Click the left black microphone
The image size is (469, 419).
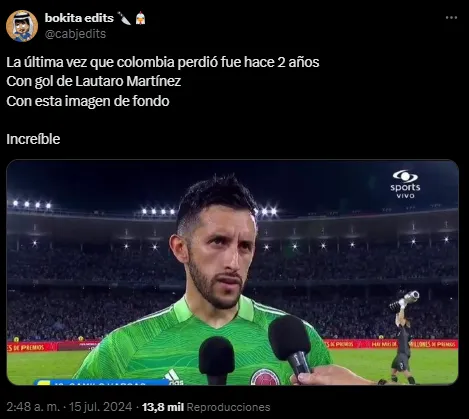click(x=217, y=359)
